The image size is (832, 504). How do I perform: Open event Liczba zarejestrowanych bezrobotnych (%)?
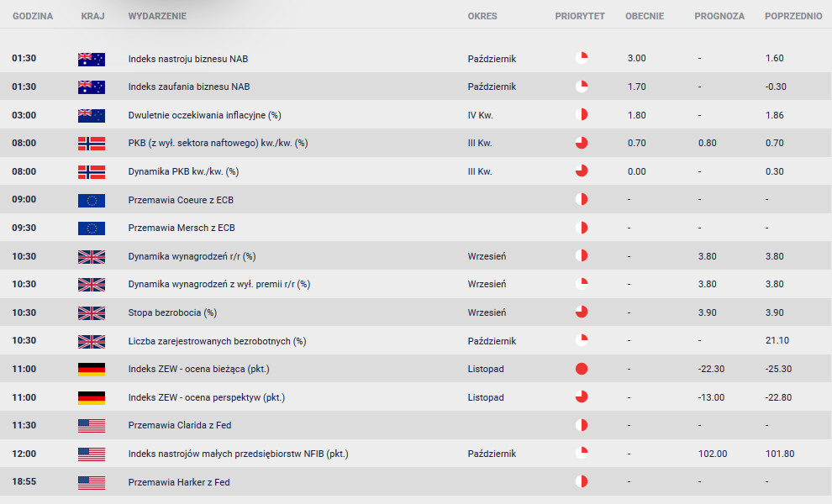[217, 341]
